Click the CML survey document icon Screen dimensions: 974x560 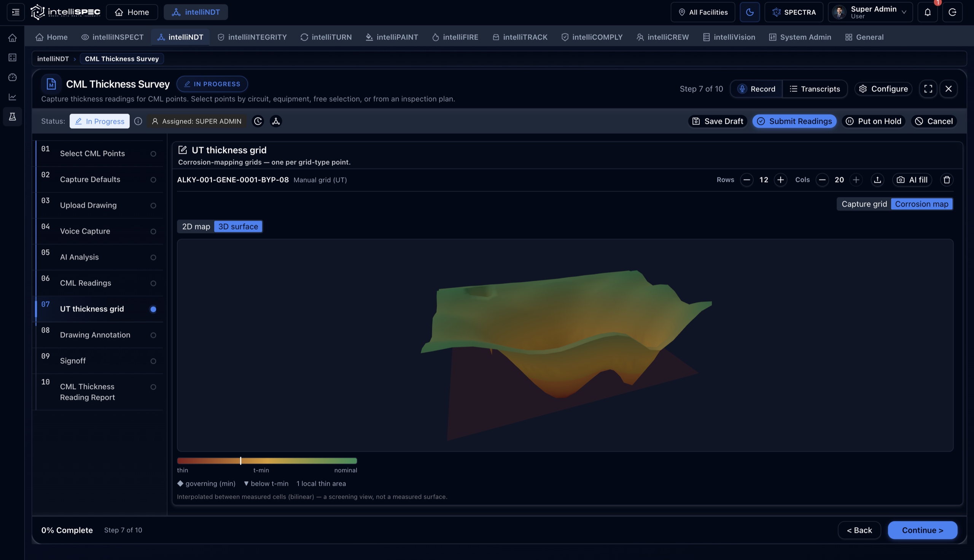point(51,84)
